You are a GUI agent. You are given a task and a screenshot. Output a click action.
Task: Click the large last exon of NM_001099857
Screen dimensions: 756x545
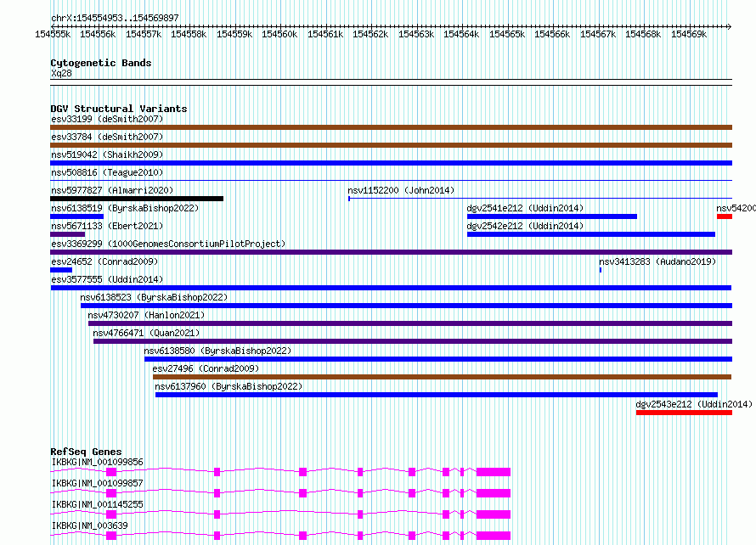[x=494, y=493]
